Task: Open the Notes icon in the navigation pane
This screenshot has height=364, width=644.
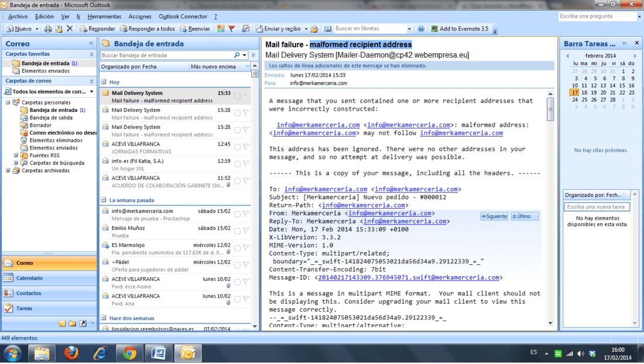Action: 62,324
